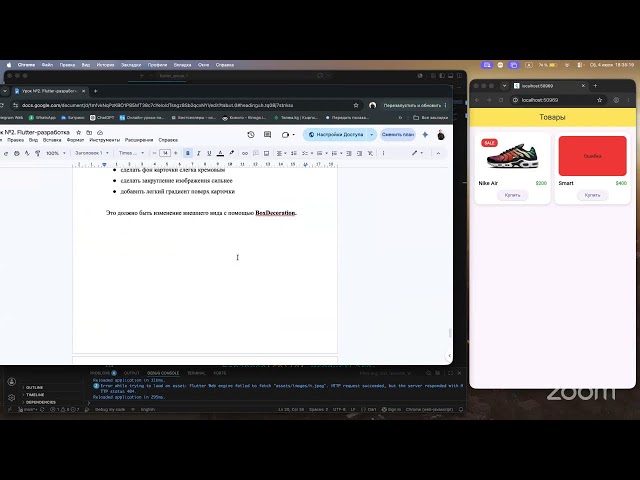The image size is (640, 480).
Task: Click the BoxDecoration link in the document
Action: 275,213
